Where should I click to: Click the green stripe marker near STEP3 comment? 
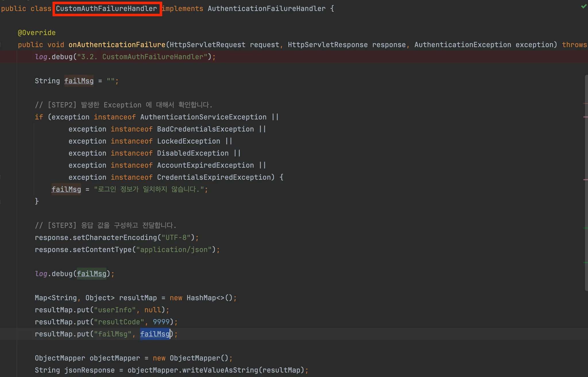[585, 228]
